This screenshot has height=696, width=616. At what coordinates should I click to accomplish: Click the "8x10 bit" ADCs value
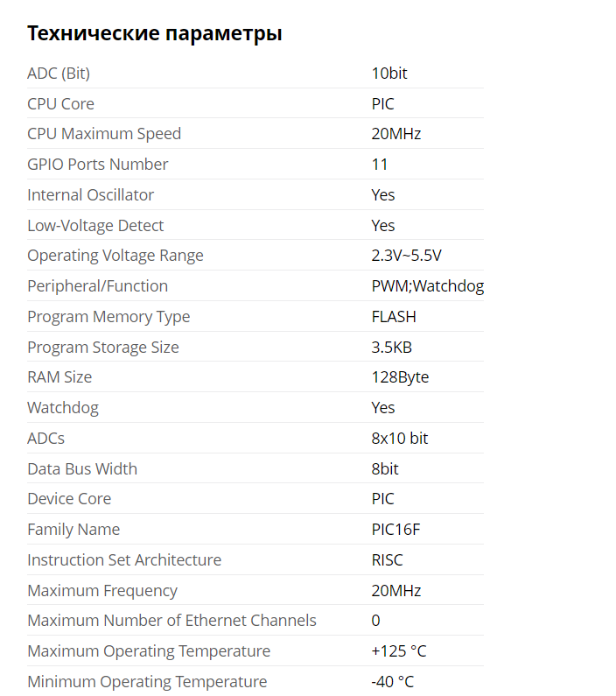pyautogui.click(x=400, y=439)
